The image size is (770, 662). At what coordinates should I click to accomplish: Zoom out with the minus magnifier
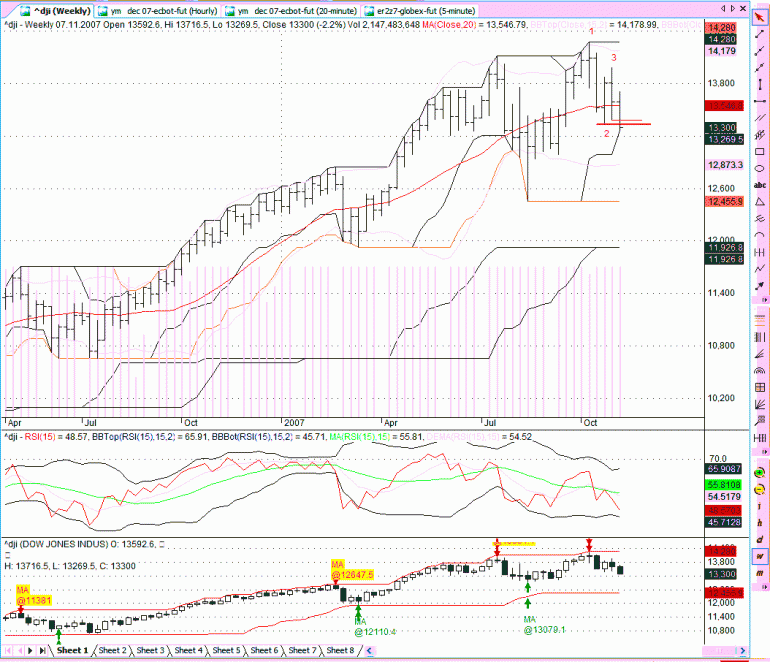(760, 489)
